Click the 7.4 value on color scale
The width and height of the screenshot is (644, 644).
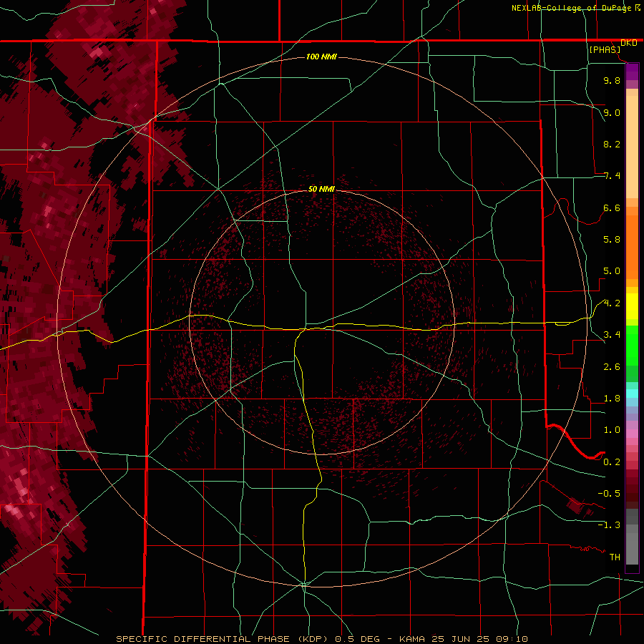tap(612, 176)
